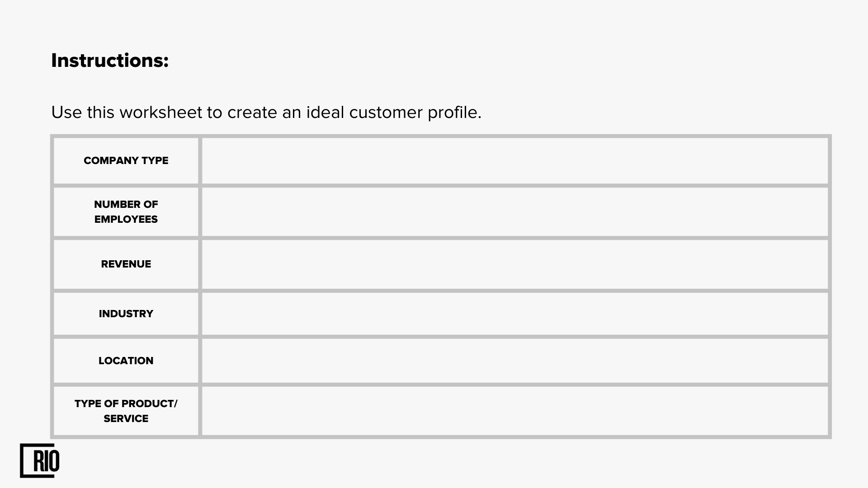Select the INDUSTRY label cell
Screen dimensions: 868x488
(126, 314)
